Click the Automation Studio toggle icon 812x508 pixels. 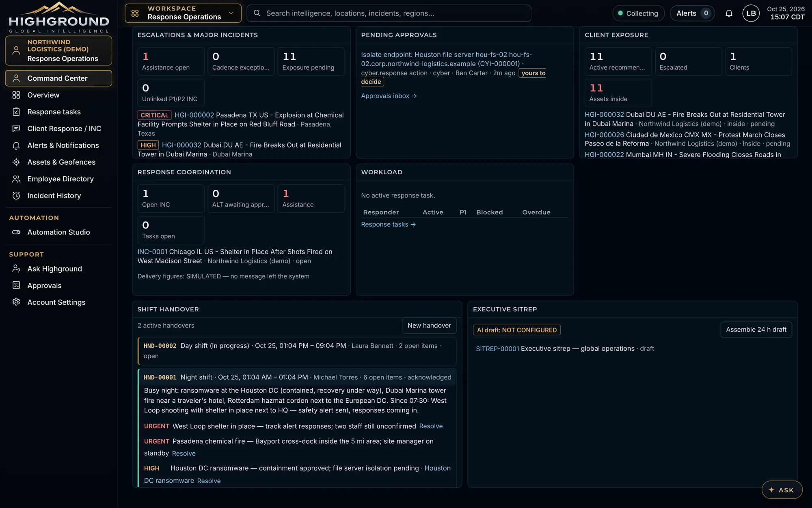click(16, 232)
